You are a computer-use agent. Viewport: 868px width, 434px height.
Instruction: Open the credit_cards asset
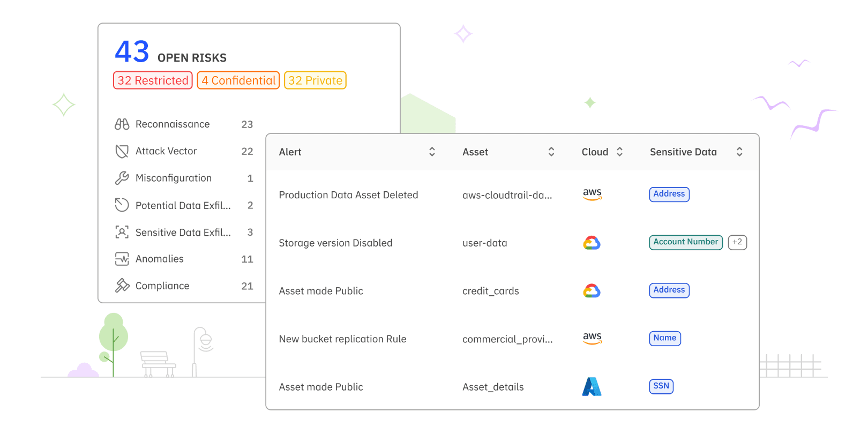coord(490,291)
